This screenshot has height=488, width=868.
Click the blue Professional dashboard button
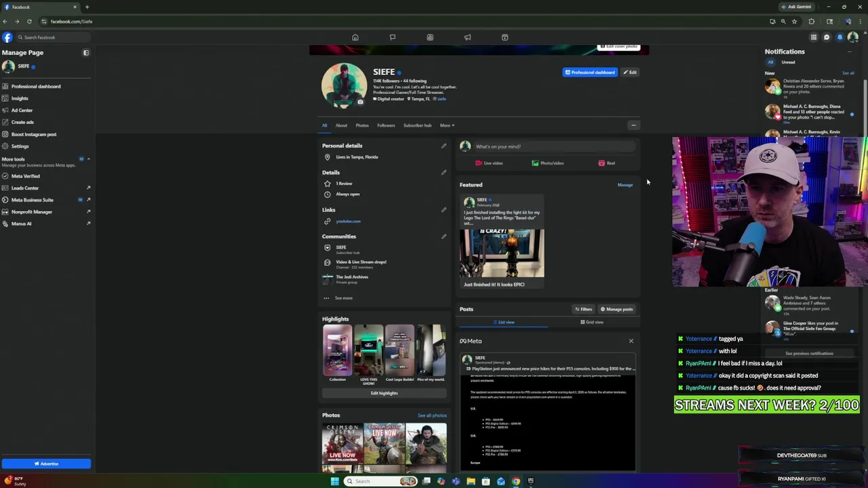coord(590,73)
